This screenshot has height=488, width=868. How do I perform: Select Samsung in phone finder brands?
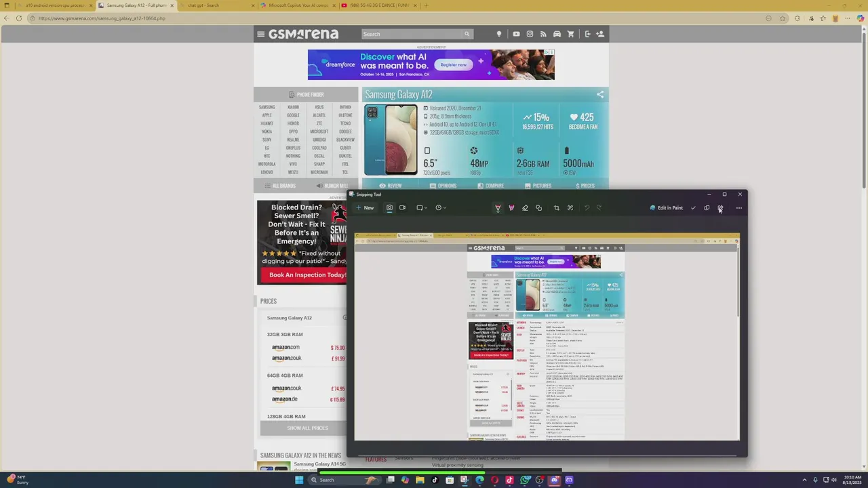tap(267, 107)
